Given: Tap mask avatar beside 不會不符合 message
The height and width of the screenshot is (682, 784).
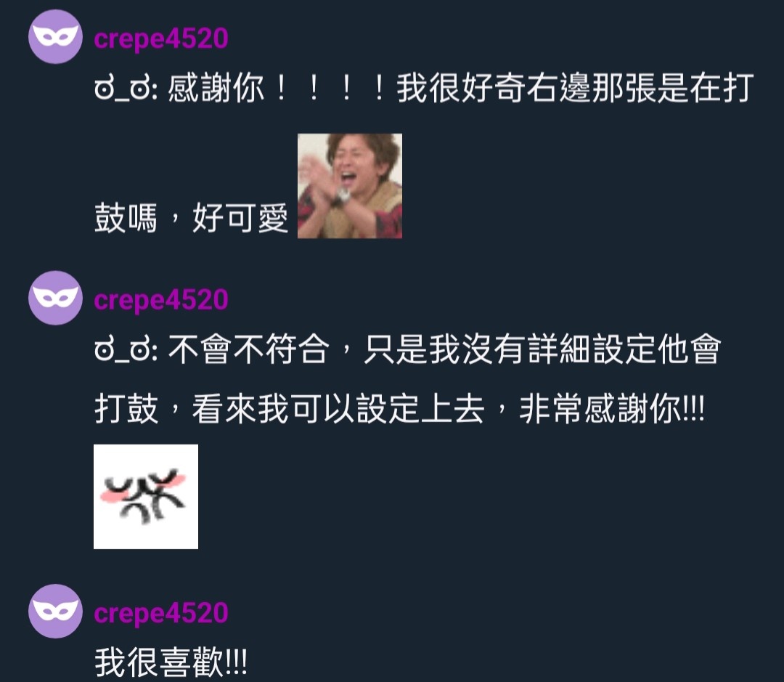Looking at the screenshot, I should pyautogui.click(x=55, y=298).
